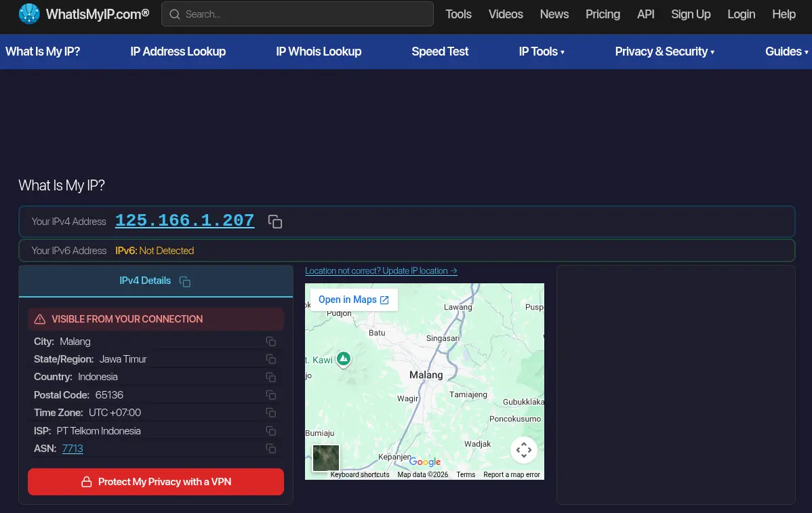The width and height of the screenshot is (812, 513).
Task: Copy the IPv4 address using copy icon
Action: [275, 222]
